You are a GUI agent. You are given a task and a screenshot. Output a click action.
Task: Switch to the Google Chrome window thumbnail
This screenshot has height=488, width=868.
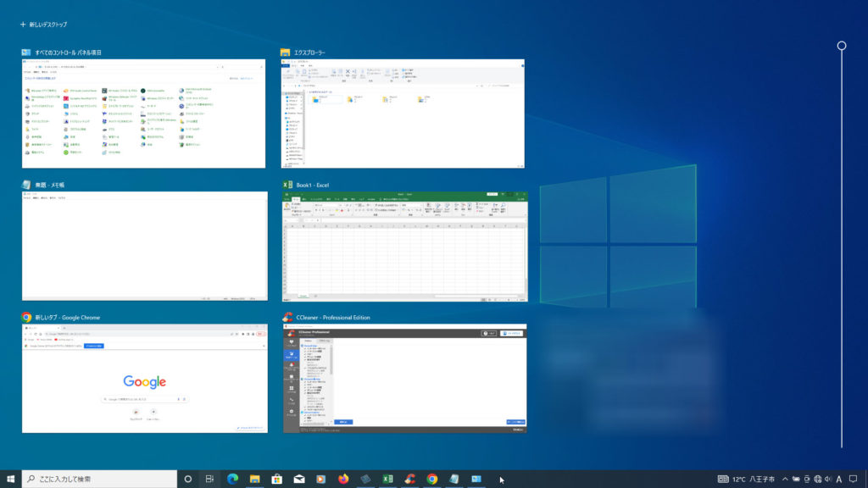144,378
